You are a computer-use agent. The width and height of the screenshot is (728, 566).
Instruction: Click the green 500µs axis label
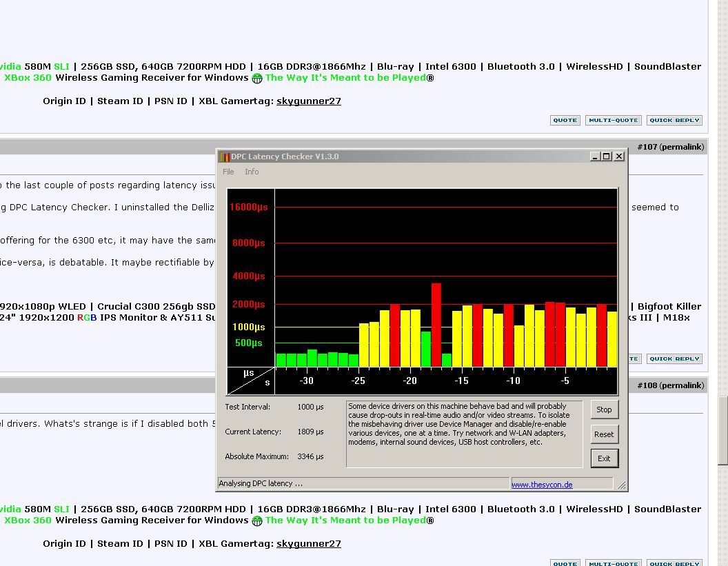[249, 343]
